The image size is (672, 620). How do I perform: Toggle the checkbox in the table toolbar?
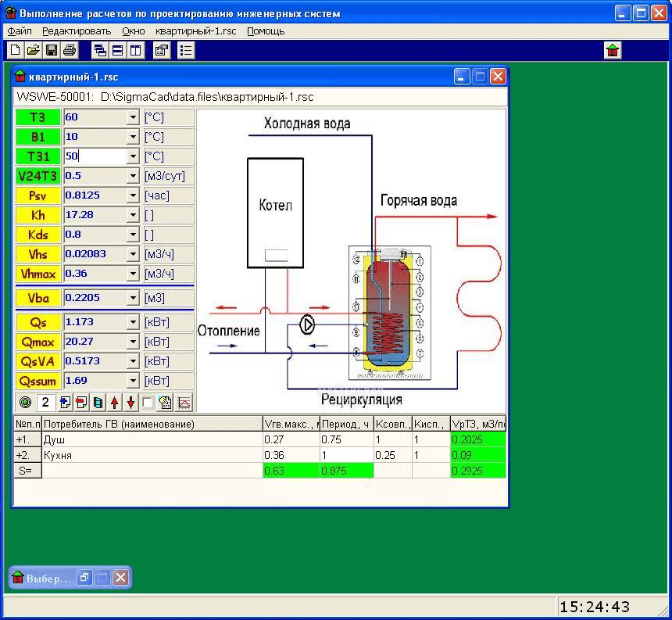(148, 403)
